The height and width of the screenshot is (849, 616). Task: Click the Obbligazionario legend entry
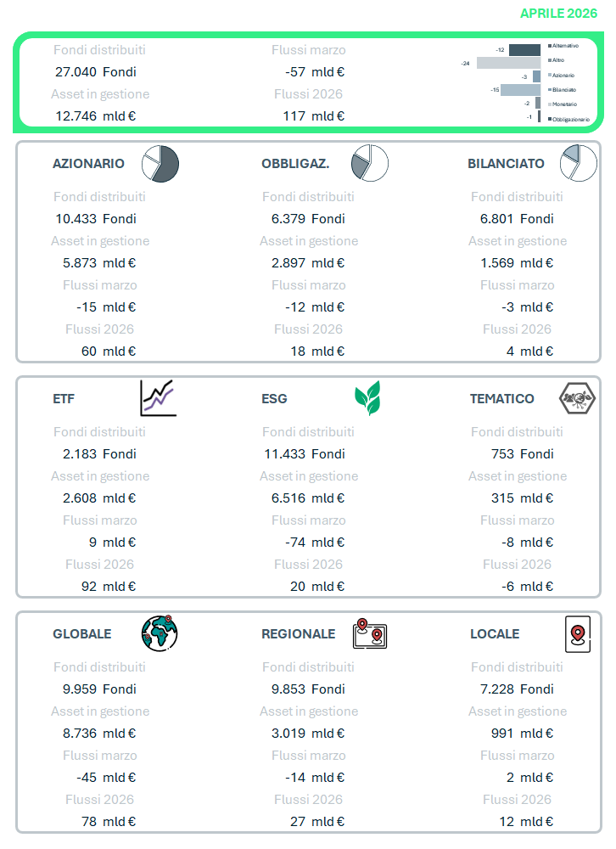point(571,119)
